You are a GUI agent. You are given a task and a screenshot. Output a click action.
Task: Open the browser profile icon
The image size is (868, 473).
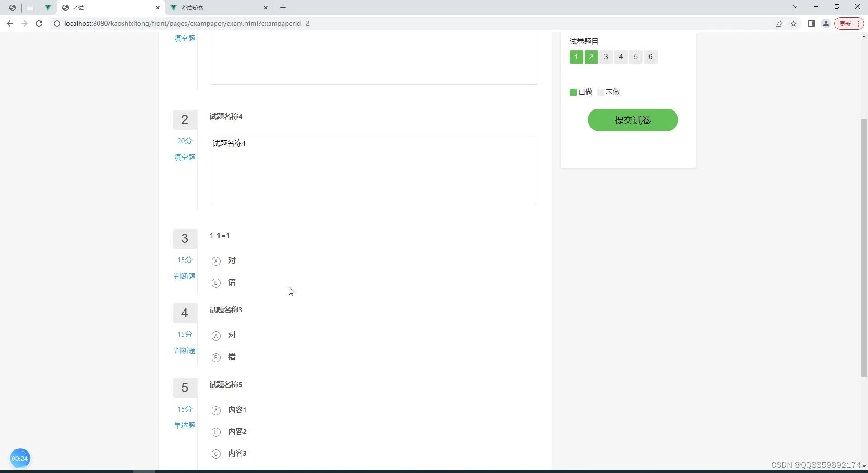[826, 24]
